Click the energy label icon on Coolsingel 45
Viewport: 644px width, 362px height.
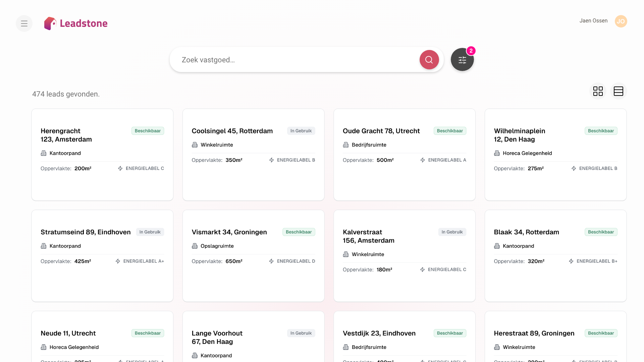click(x=271, y=160)
